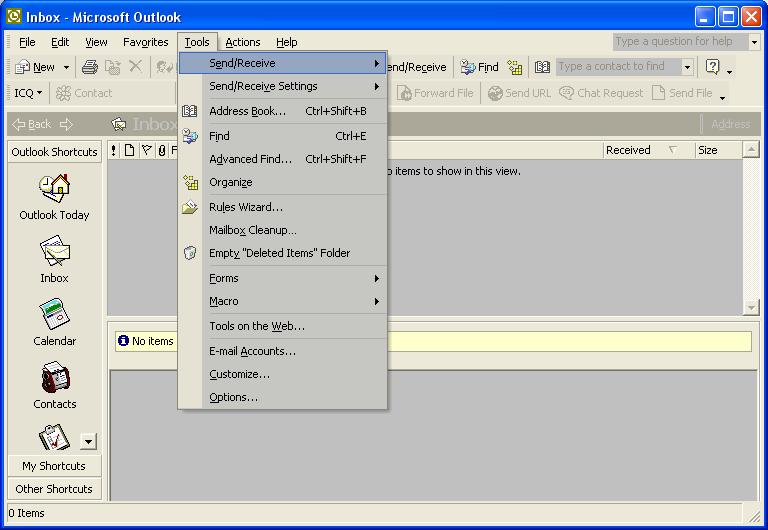Sort by item type Icon column
This screenshot has width=768, height=530.
(x=129, y=150)
